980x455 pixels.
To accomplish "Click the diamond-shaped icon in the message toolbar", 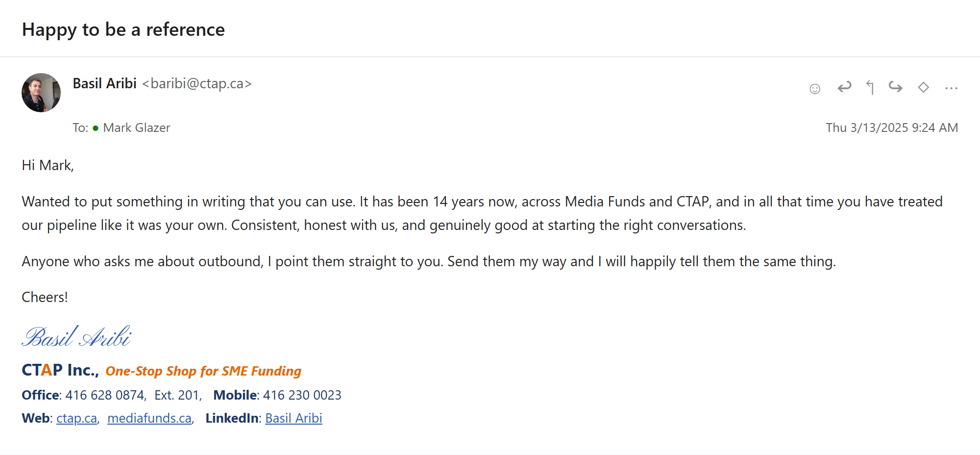I will (x=924, y=87).
